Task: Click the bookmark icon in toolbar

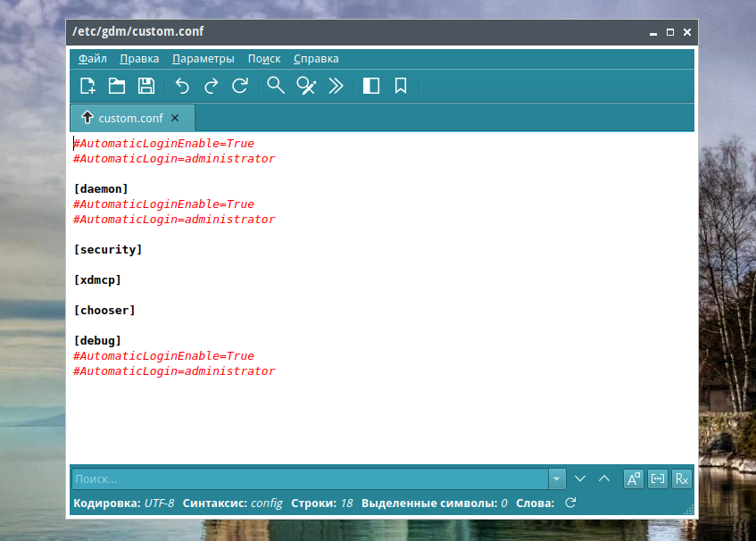Action: click(x=401, y=86)
